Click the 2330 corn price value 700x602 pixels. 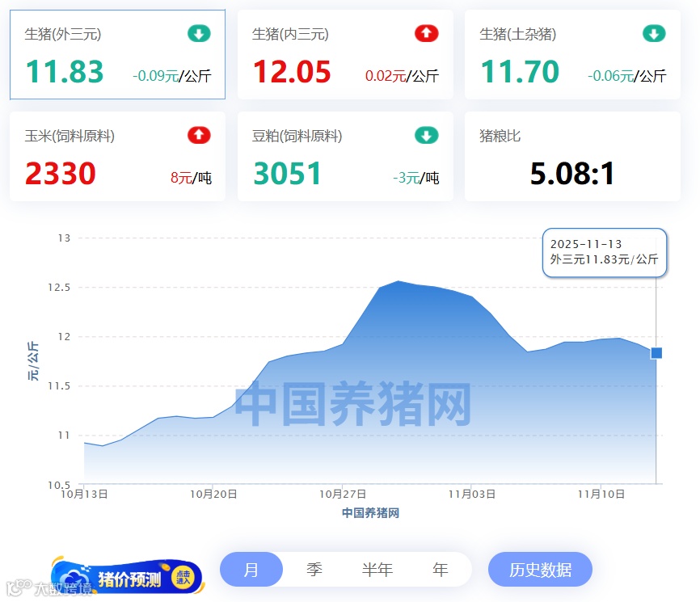(61, 174)
